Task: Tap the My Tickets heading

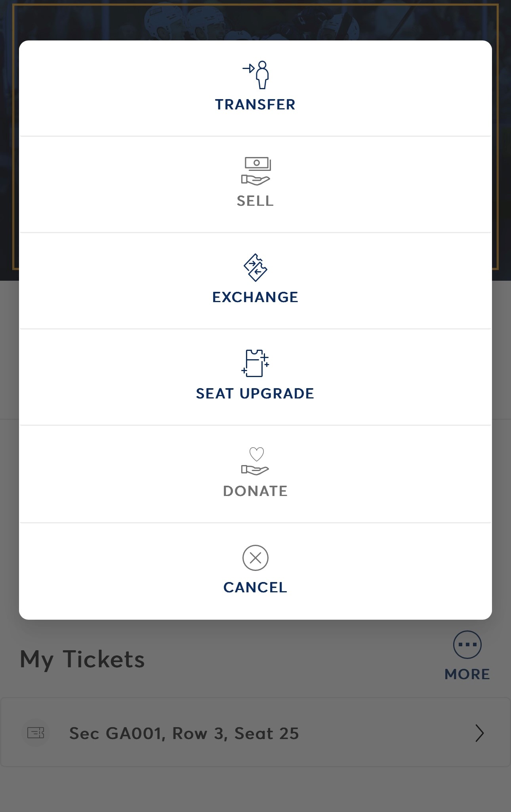Action: pyautogui.click(x=82, y=659)
